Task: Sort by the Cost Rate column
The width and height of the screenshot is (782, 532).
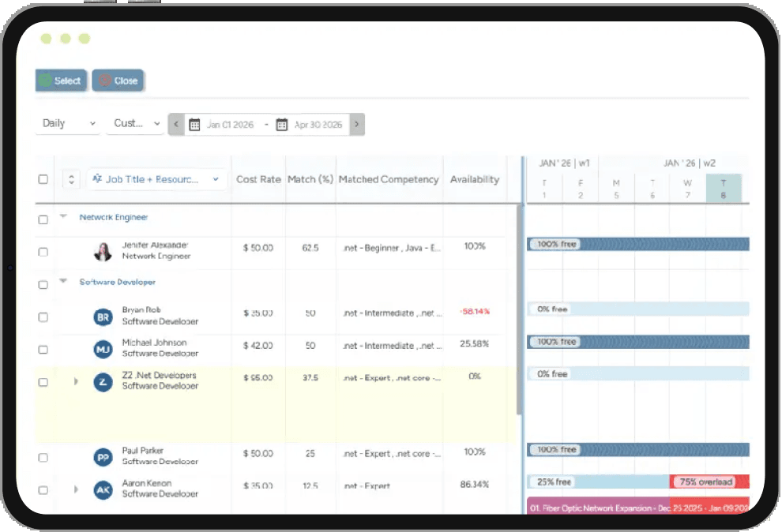Action: (x=258, y=179)
